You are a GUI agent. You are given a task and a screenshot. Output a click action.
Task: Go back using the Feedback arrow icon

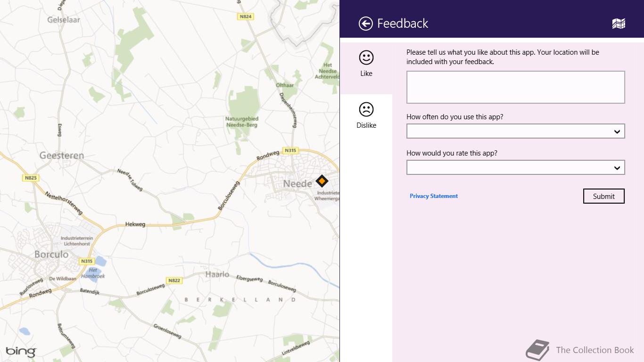(366, 24)
